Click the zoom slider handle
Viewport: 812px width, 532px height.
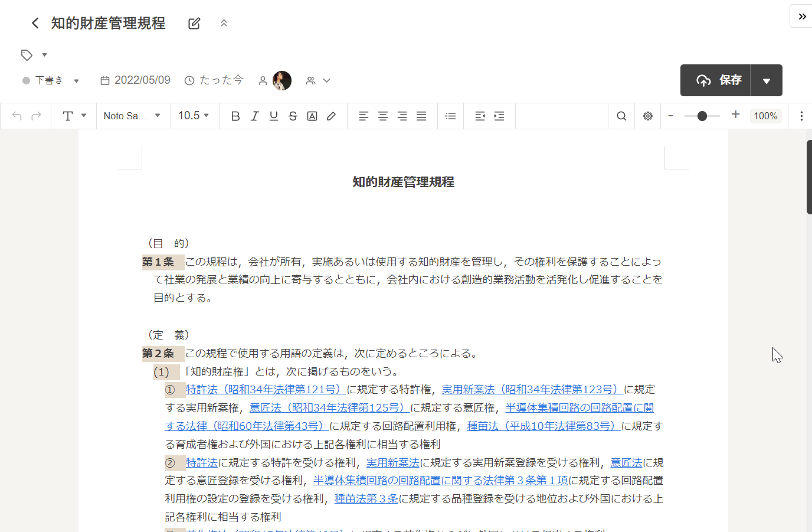tap(702, 116)
